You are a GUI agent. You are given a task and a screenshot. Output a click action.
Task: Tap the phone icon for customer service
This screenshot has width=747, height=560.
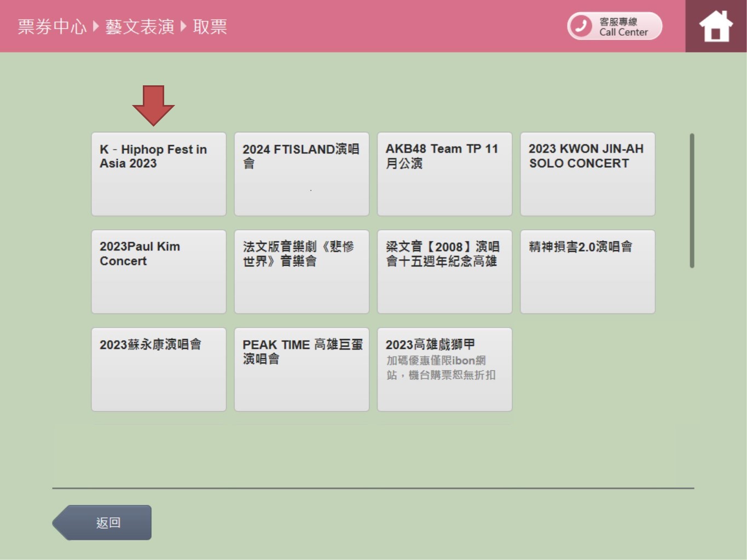pos(581,26)
